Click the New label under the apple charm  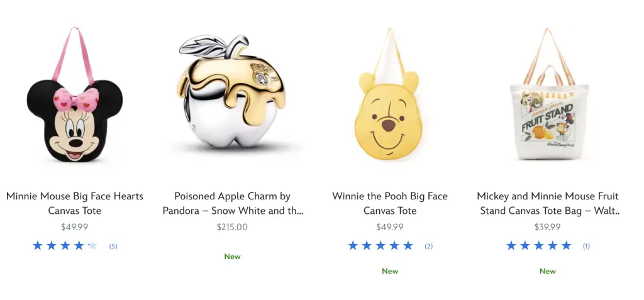(x=232, y=257)
